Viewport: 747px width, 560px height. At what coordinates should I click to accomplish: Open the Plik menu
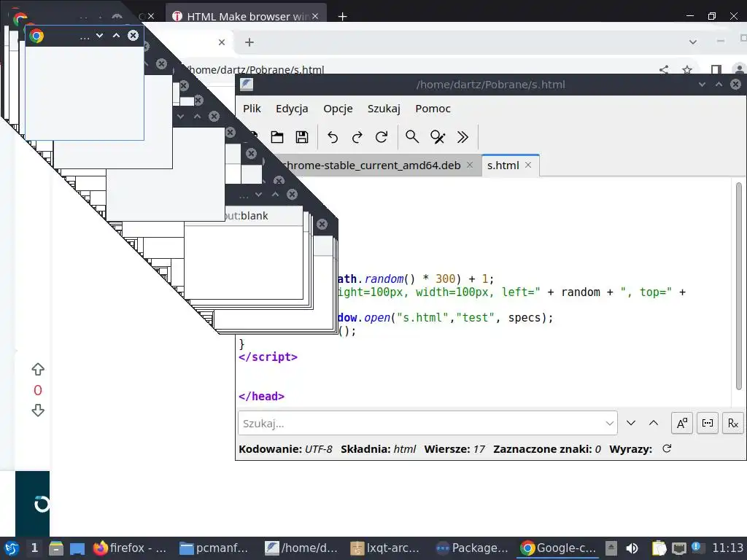point(252,109)
